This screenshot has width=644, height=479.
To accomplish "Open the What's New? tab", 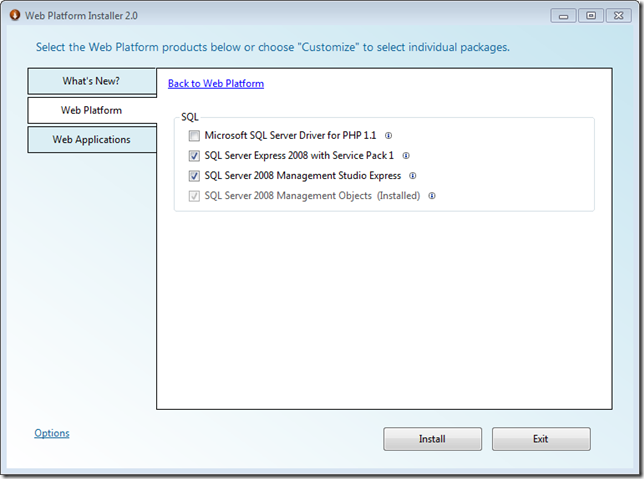I will tap(92, 81).
